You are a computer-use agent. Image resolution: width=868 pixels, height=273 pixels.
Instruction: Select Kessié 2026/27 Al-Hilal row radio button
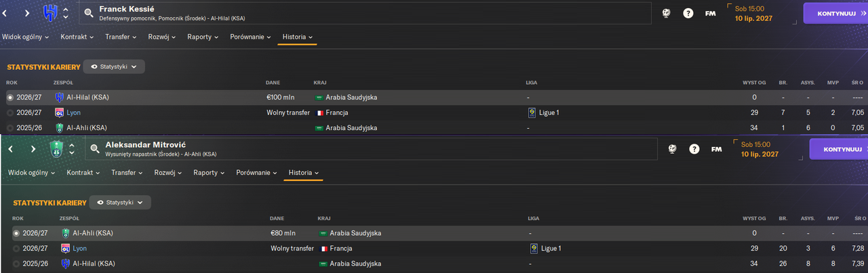pyautogui.click(x=10, y=98)
